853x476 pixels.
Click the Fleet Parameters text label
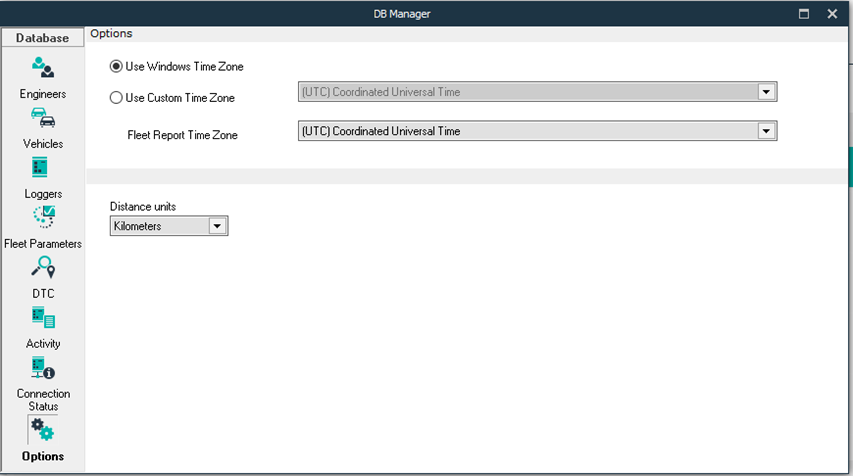(43, 244)
